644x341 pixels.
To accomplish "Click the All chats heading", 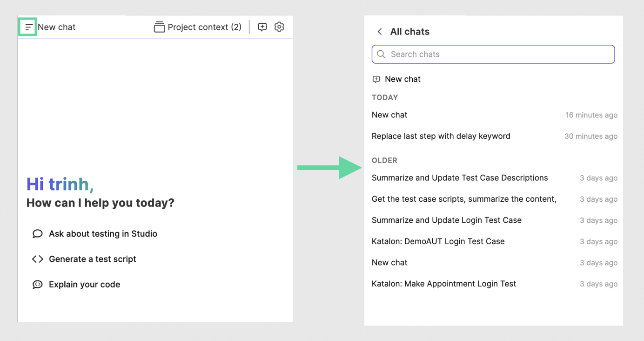I will pos(410,32).
